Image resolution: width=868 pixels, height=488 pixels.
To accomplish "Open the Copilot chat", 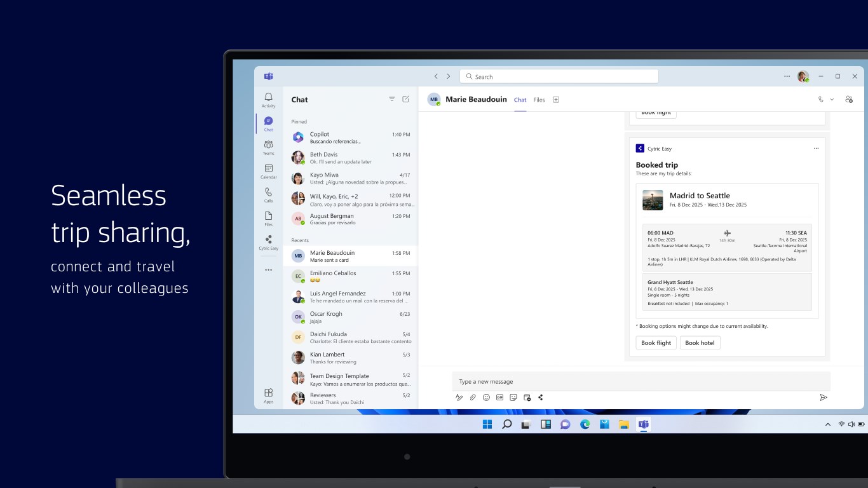I will pos(351,137).
